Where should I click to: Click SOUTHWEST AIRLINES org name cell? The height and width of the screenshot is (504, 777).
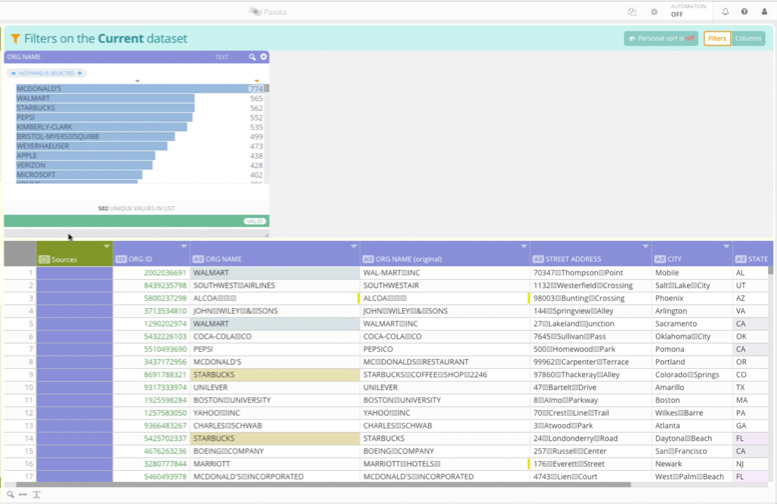pos(275,285)
